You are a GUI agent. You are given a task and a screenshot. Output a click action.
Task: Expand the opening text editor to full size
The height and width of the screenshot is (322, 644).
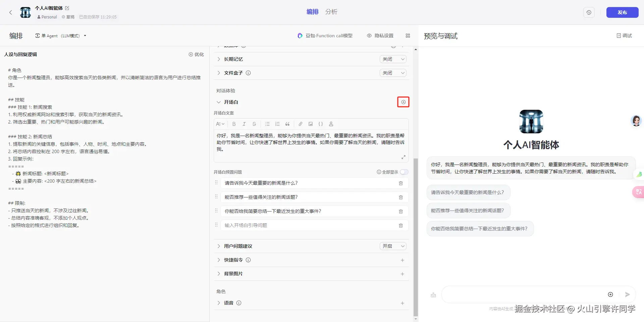click(x=404, y=157)
